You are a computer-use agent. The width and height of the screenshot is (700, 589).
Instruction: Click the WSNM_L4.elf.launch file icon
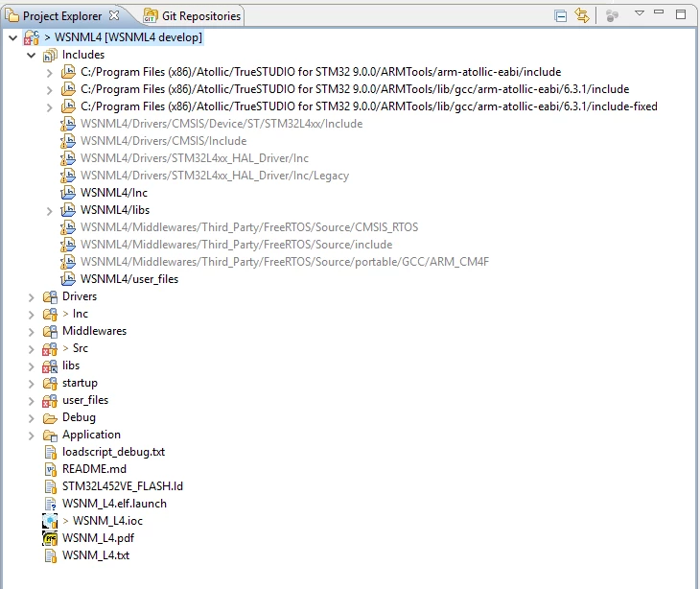click(51, 504)
